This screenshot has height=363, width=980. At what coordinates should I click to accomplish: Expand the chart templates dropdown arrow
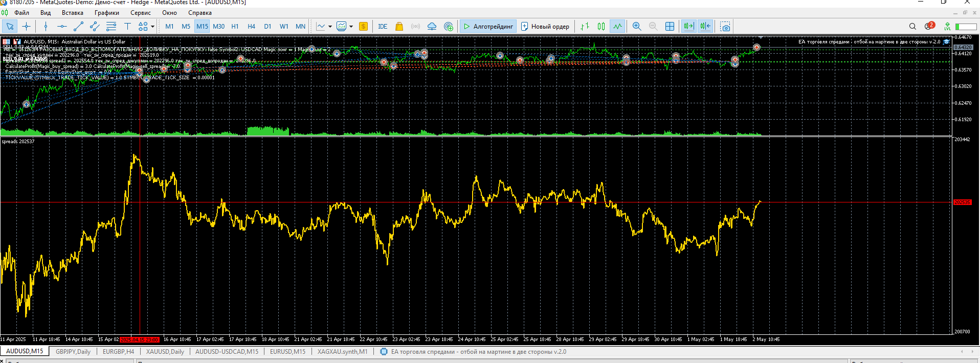(x=351, y=27)
